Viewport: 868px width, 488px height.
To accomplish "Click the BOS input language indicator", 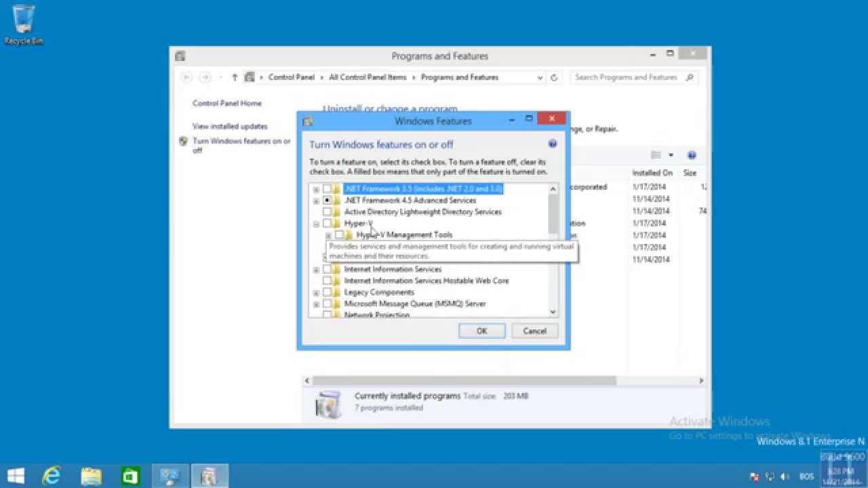I will (x=807, y=476).
